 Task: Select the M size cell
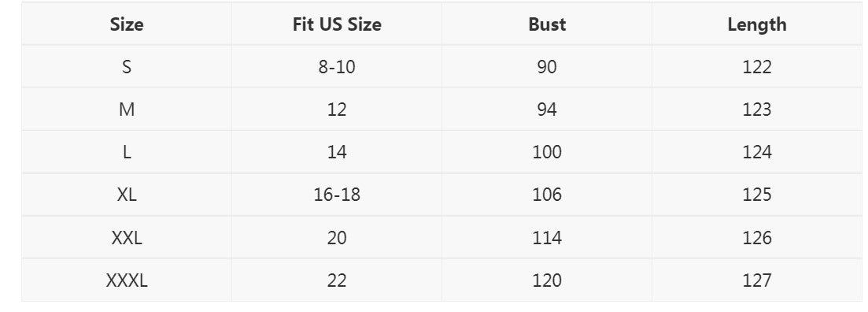[127, 110]
